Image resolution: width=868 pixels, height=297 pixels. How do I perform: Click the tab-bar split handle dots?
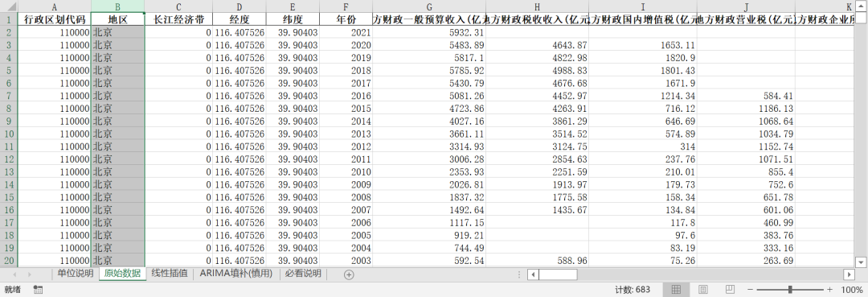(518, 274)
